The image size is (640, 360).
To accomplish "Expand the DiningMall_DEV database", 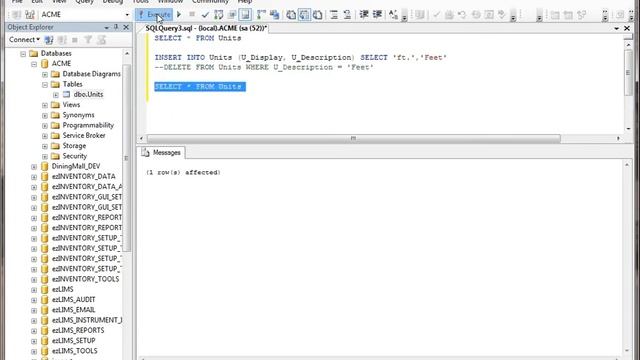I will coord(34,167).
